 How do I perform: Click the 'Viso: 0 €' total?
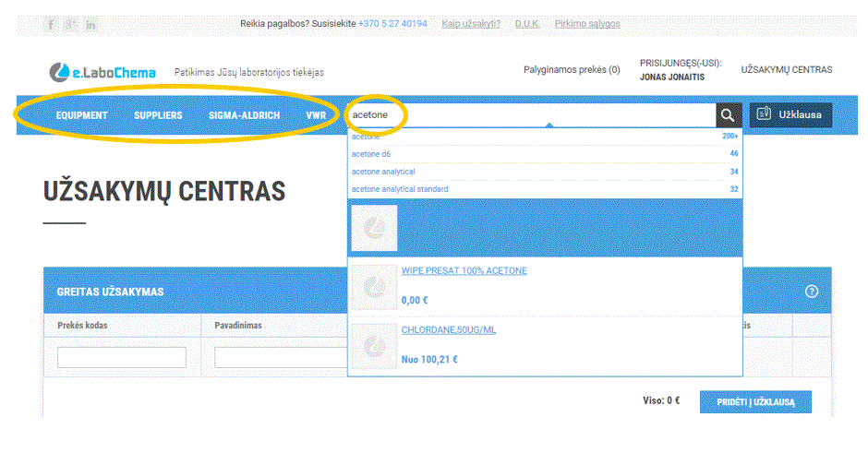coord(661,400)
